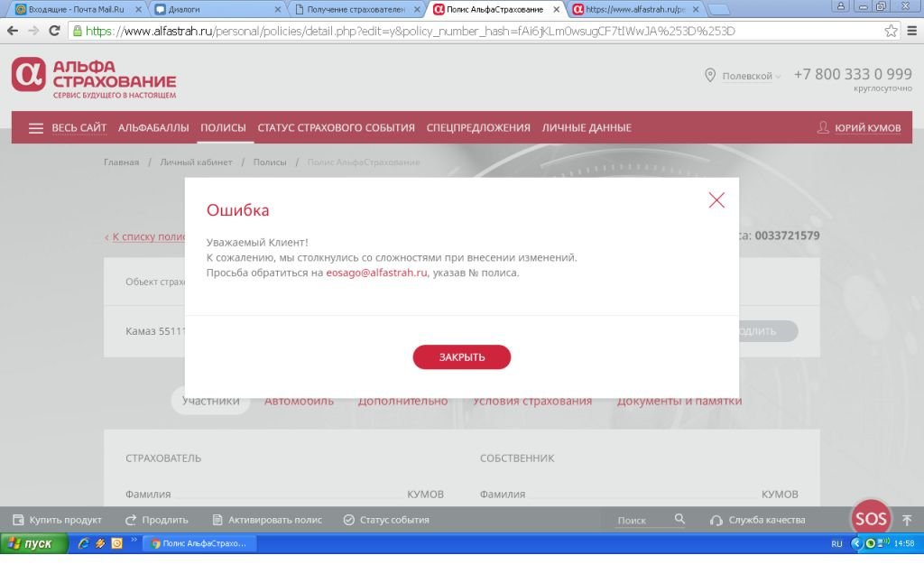Select the Дополнительно tab
Screen dimensions: 924x583
pos(402,401)
